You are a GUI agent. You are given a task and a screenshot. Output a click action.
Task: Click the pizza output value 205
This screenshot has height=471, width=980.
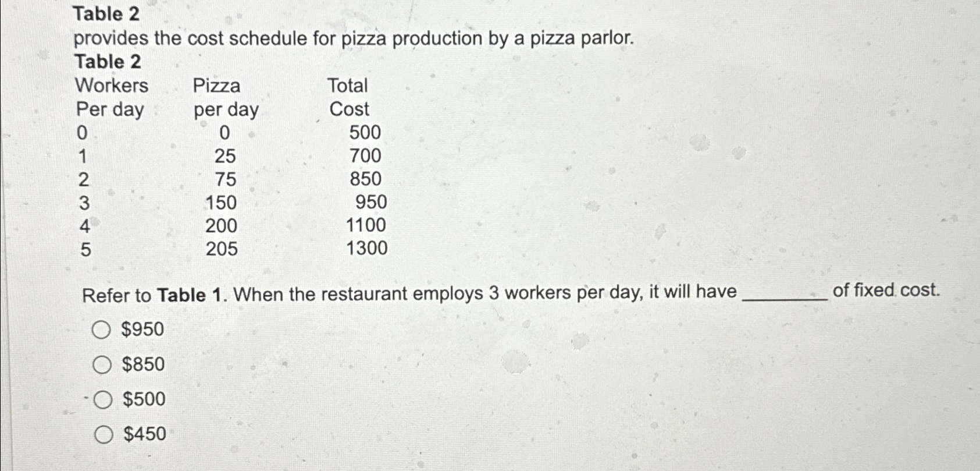pyautogui.click(x=223, y=249)
